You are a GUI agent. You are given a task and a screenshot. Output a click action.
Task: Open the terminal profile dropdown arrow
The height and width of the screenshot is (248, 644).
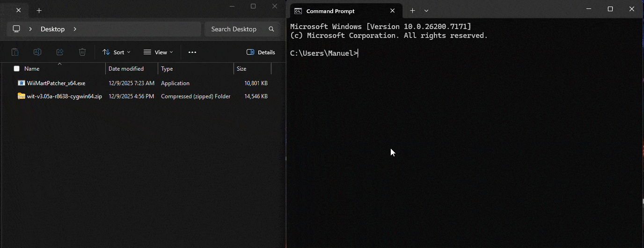pyautogui.click(x=426, y=11)
